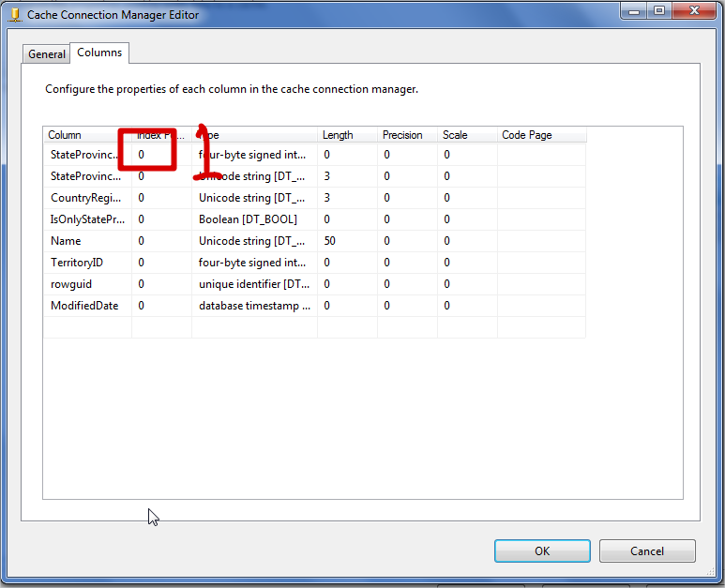Select the CountryRegi... column row
725x588 pixels.
pos(86,198)
